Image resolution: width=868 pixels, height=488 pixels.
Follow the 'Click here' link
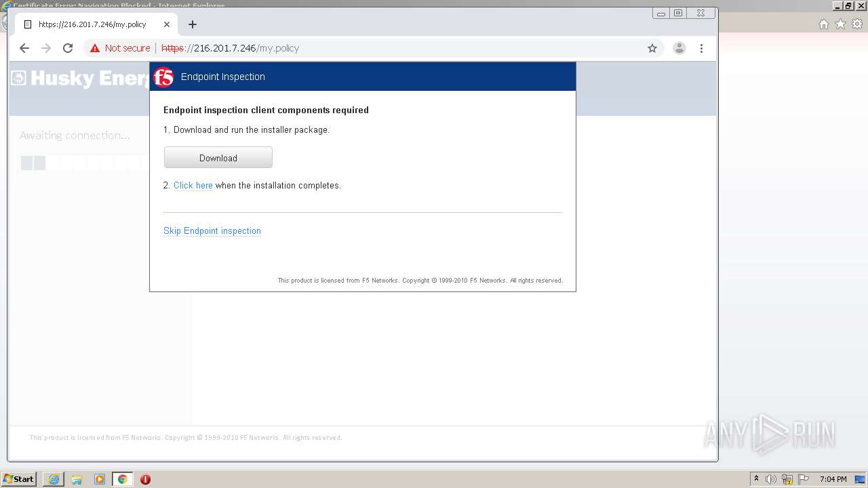[x=193, y=186]
